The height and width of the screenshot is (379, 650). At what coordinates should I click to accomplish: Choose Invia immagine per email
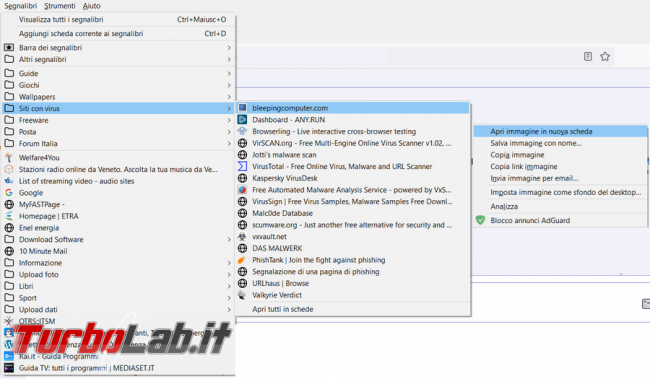pyautogui.click(x=560, y=178)
